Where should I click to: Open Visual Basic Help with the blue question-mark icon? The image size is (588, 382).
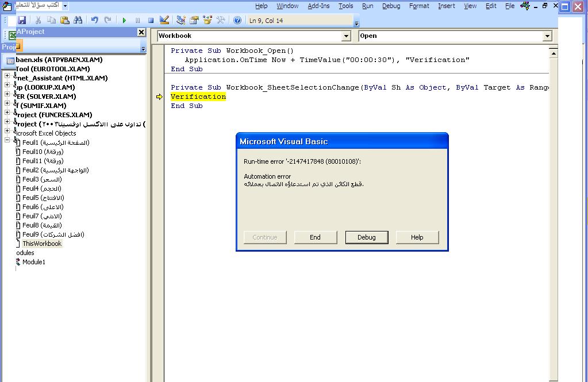point(237,20)
